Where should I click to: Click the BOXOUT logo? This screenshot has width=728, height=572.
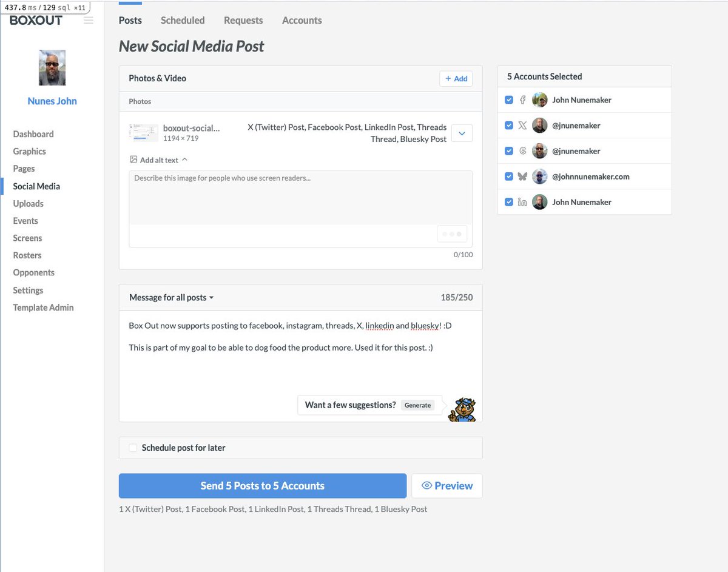point(36,20)
